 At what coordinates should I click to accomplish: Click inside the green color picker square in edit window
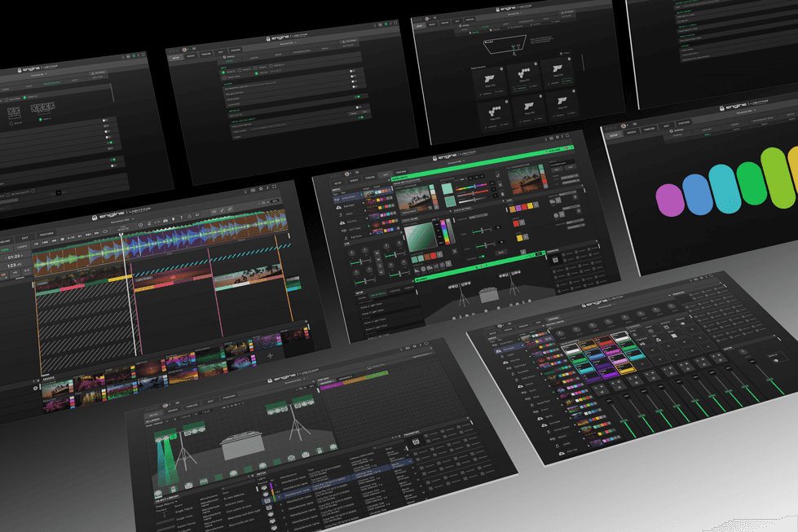(x=422, y=237)
